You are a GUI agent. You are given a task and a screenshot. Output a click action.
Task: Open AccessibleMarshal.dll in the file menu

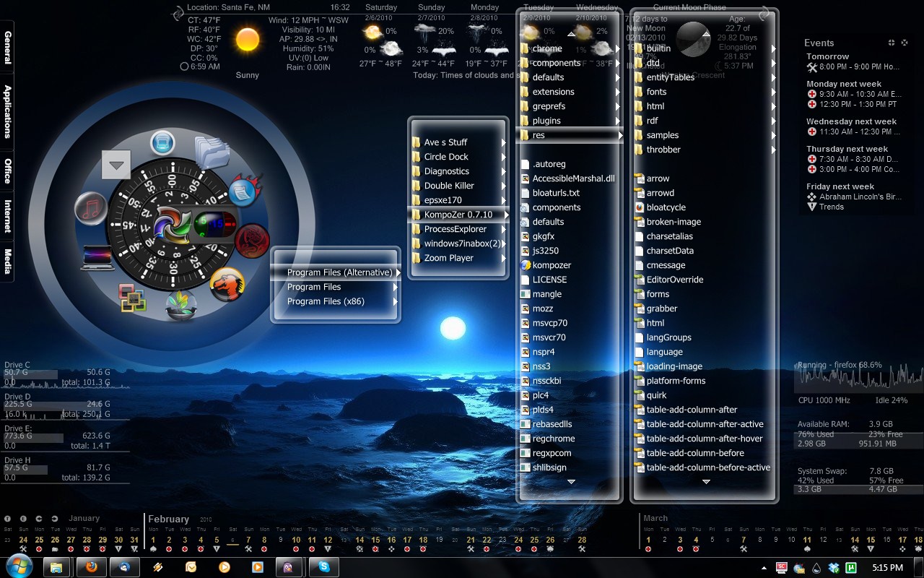[x=569, y=178]
